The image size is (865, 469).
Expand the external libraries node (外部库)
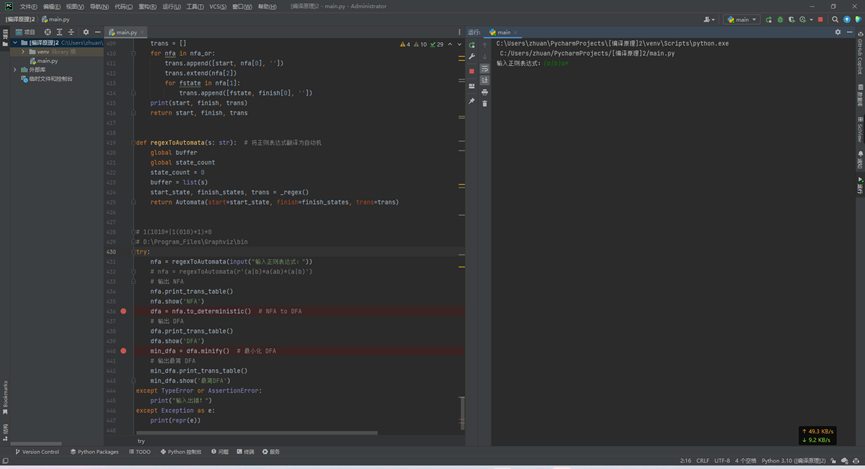(15, 70)
